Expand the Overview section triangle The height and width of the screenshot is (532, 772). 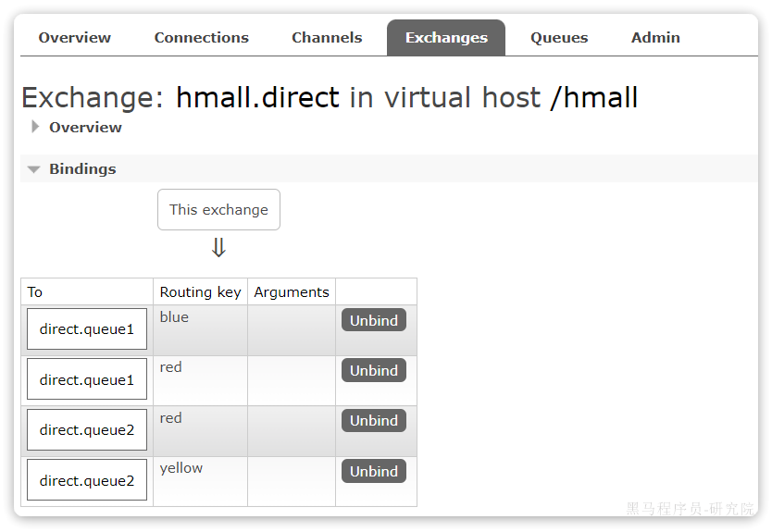[x=35, y=127]
